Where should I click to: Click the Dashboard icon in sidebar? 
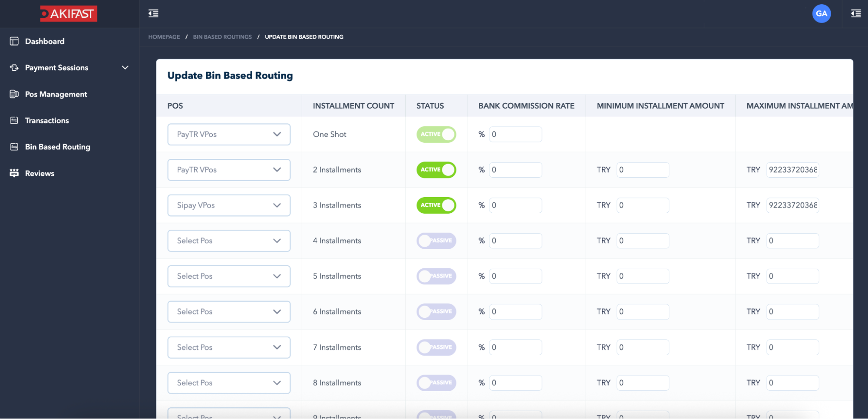[x=14, y=41]
